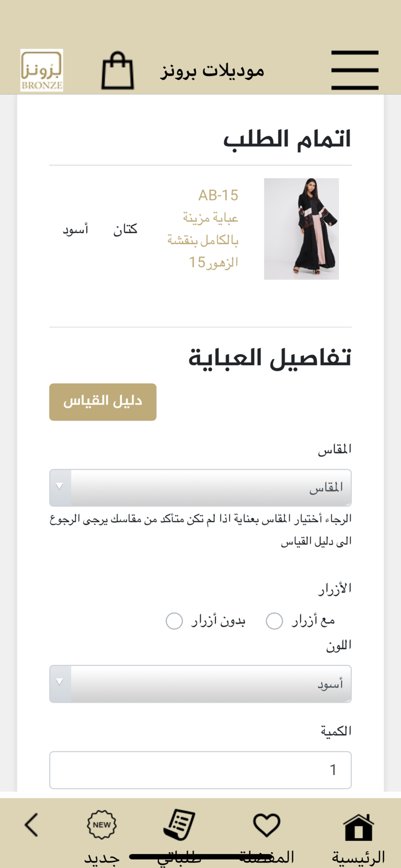This screenshot has width=401, height=868.
Task: Tap the abaya product thumbnail
Action: pyautogui.click(x=301, y=229)
